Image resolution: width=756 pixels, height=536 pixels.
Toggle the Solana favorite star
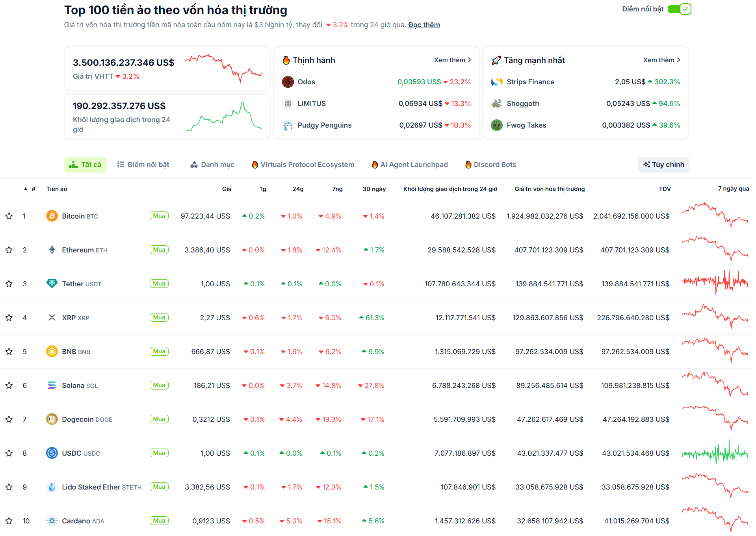(x=9, y=386)
